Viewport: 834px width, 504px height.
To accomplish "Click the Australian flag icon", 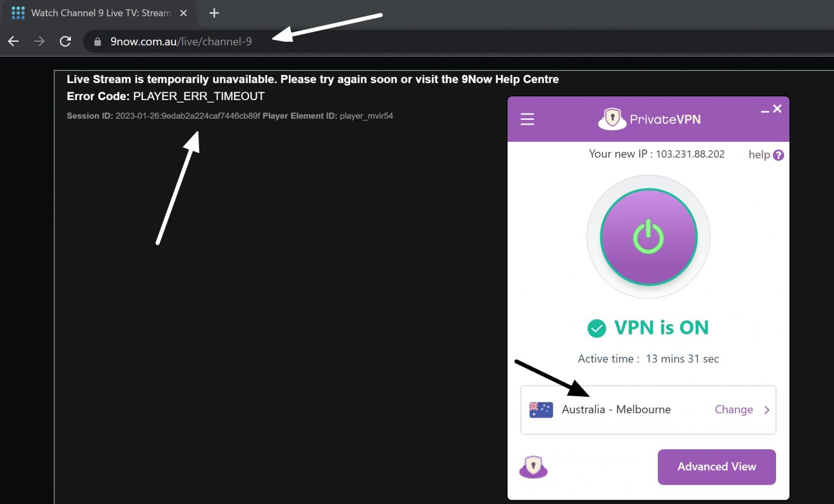I will 541,409.
